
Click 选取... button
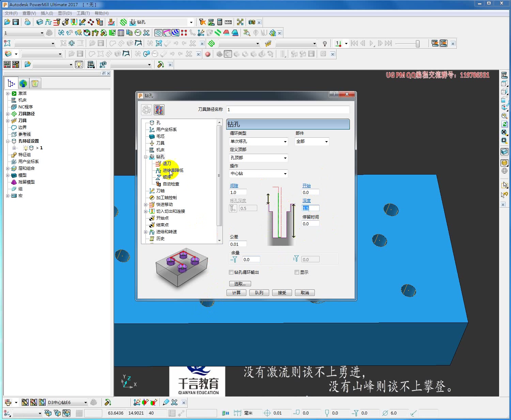[x=240, y=284]
